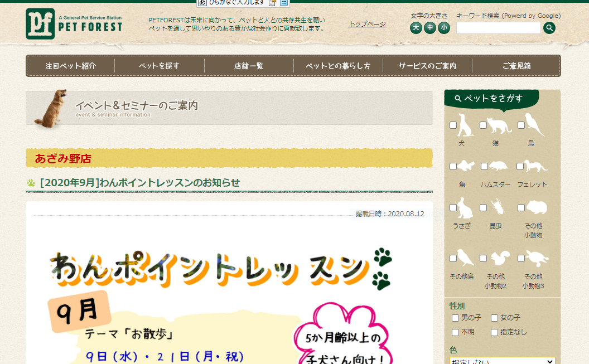Image resolution: width=589 pixels, height=364 pixels.
Task: Select the hamster (ハムスター) silhouette icon
Action: click(499, 166)
